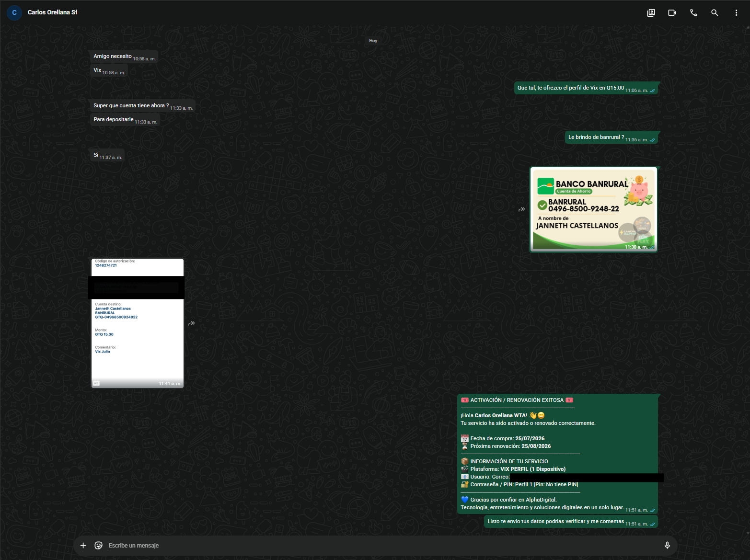Image resolution: width=750 pixels, height=560 pixels.
Task: Open the plus attachment menu
Action: click(x=83, y=545)
